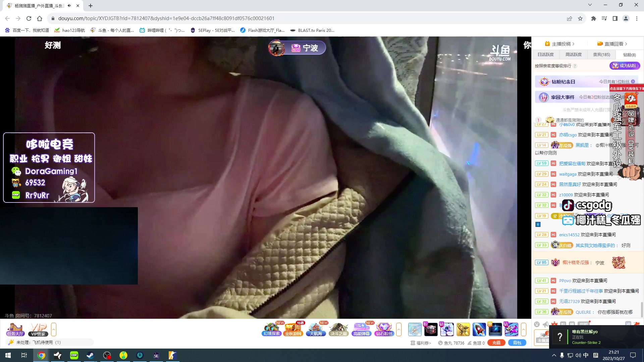This screenshot has height=362, width=644.
Task: Open the hao123导航 bookmark
Action: [70, 30]
